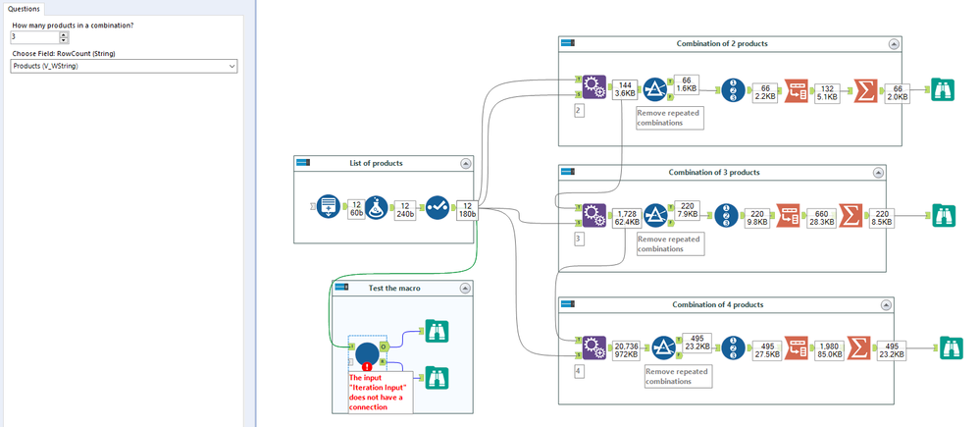Select Record ID tool in Combination of 2 products

point(733,90)
